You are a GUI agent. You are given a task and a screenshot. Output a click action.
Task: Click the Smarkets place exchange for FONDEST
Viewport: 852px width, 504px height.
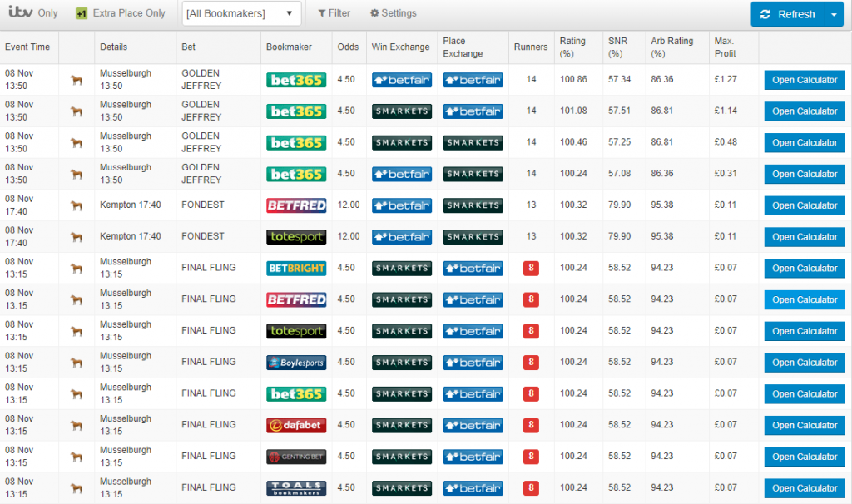(x=472, y=205)
